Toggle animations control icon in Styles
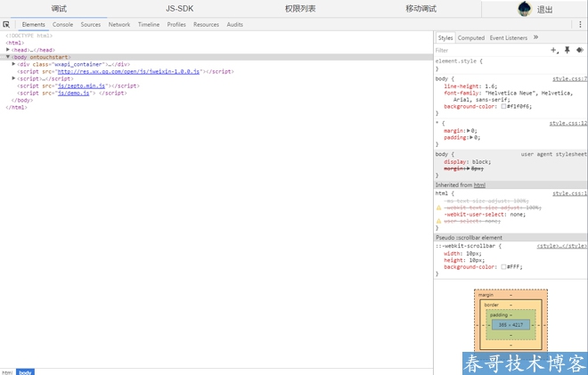This screenshot has height=375, width=588. click(x=580, y=50)
